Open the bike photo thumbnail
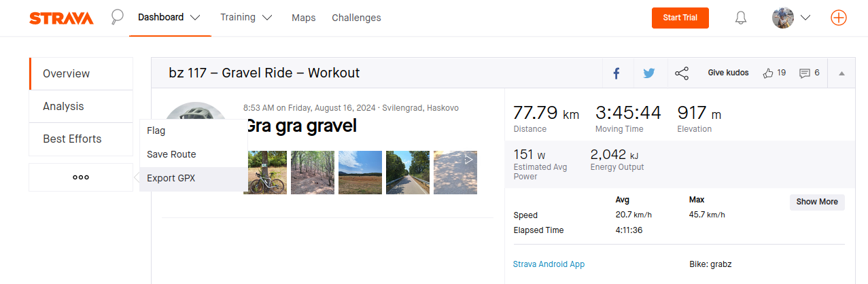 265,173
